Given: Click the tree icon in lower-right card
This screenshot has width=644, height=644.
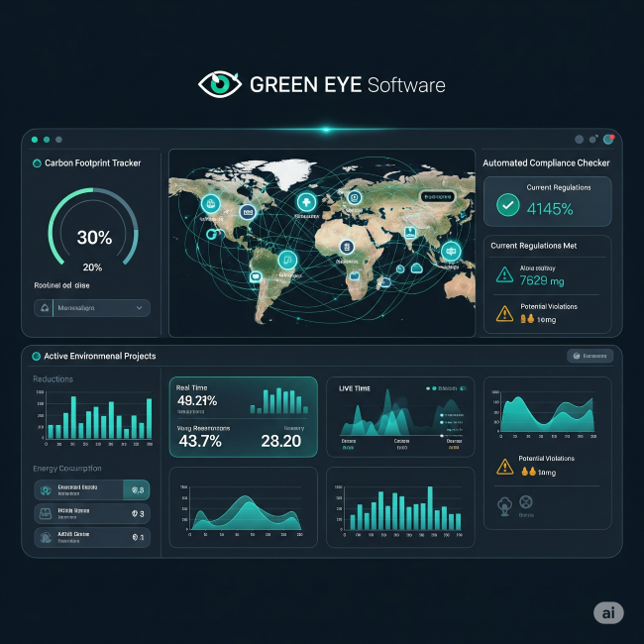Looking at the screenshot, I should tap(504, 505).
